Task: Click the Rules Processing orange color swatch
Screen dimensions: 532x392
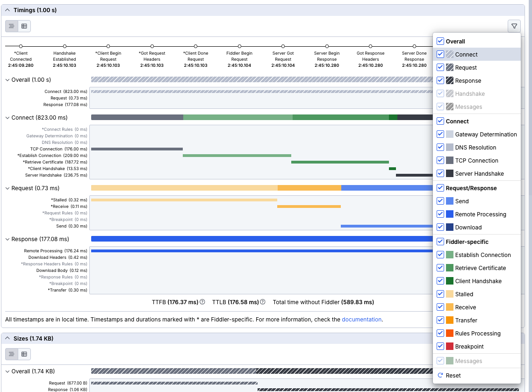Action: 450,333
